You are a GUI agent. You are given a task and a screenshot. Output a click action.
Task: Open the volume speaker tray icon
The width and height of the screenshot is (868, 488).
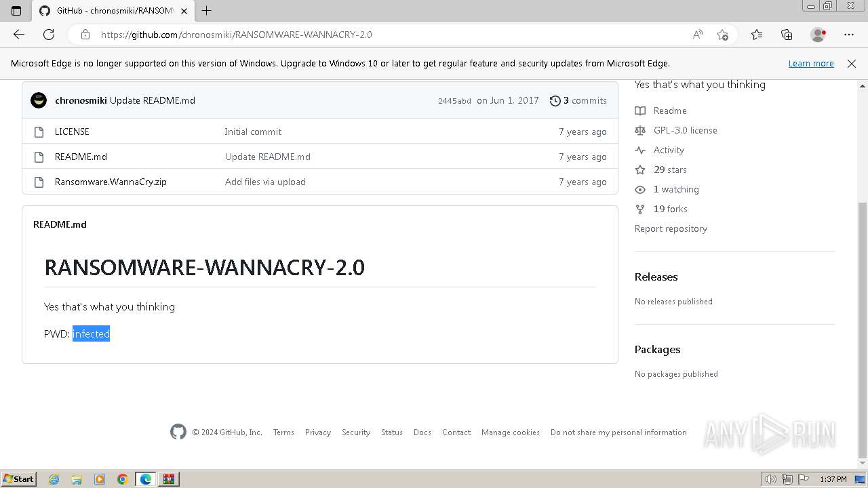click(x=771, y=479)
